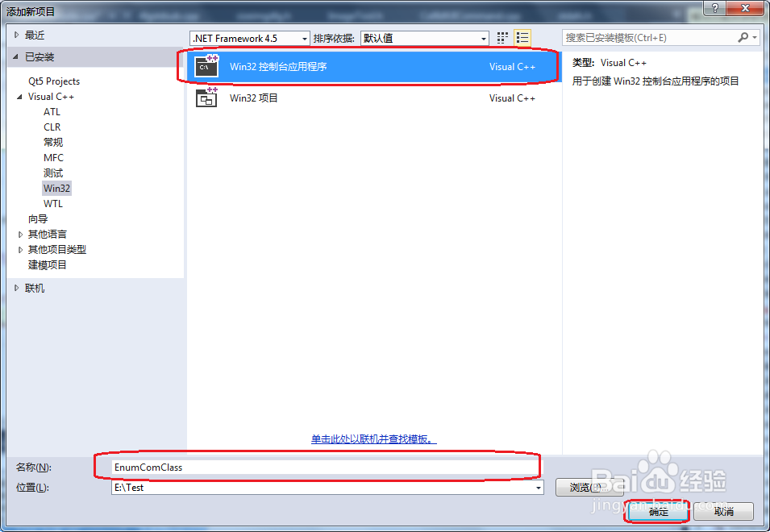
Task: Expand the 其他语言 node
Action: 20,235
